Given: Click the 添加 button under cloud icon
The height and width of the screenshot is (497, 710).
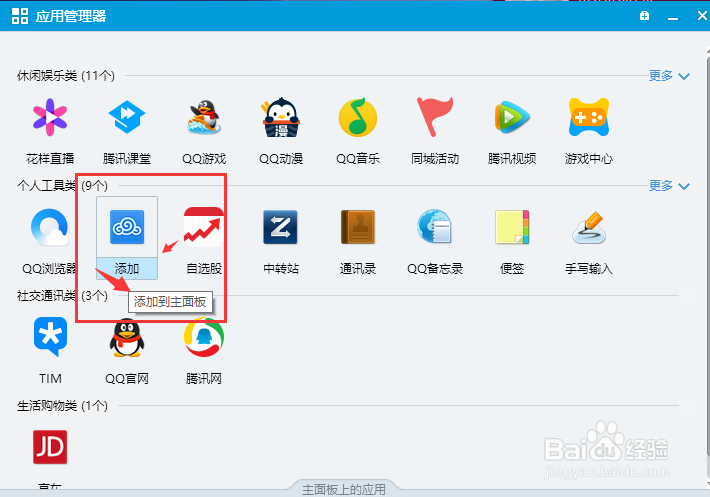Looking at the screenshot, I should (x=127, y=269).
